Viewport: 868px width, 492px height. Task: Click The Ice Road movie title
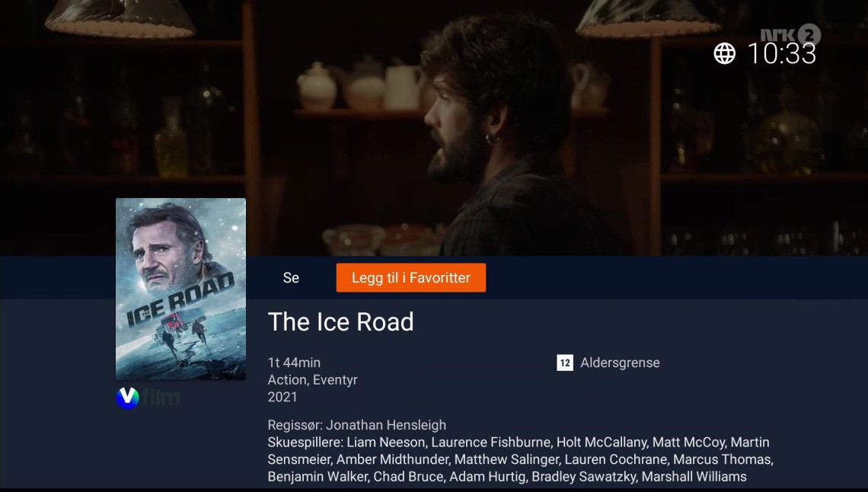pos(340,322)
